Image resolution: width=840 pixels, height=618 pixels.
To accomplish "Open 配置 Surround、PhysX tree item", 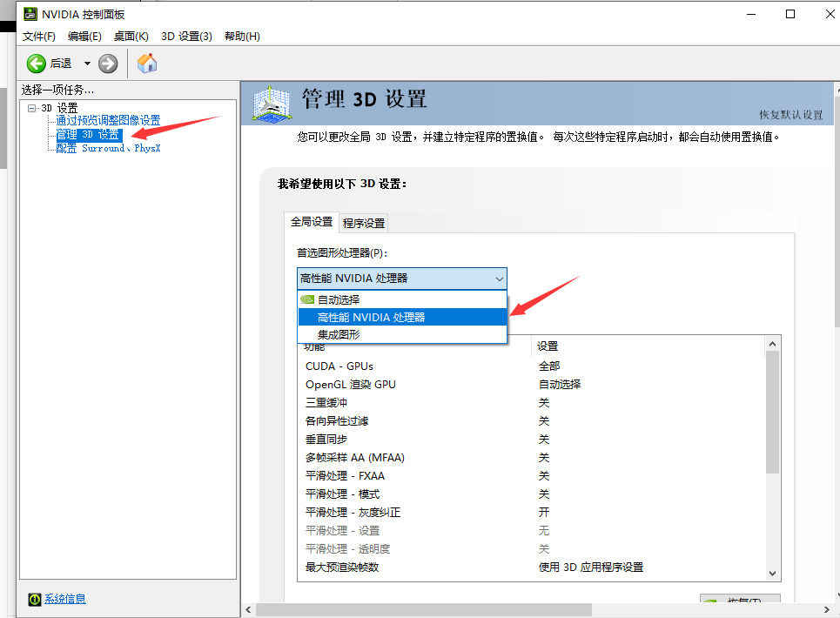I will (x=108, y=148).
